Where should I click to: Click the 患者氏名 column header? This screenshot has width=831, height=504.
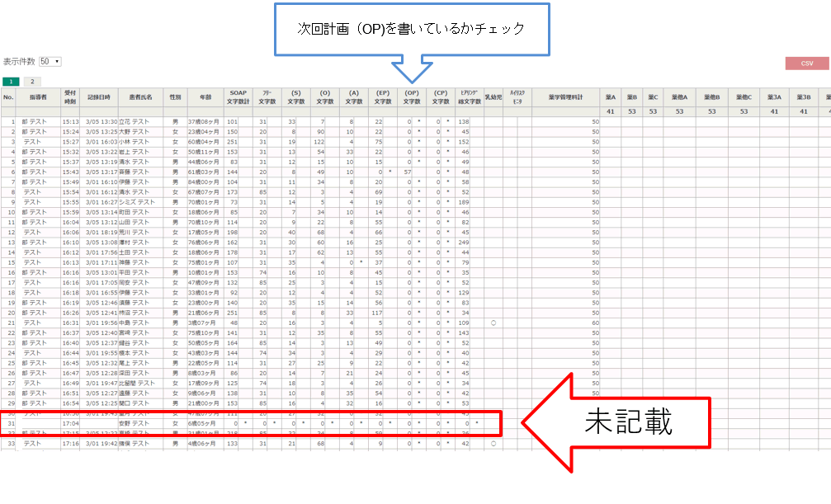click(x=140, y=97)
